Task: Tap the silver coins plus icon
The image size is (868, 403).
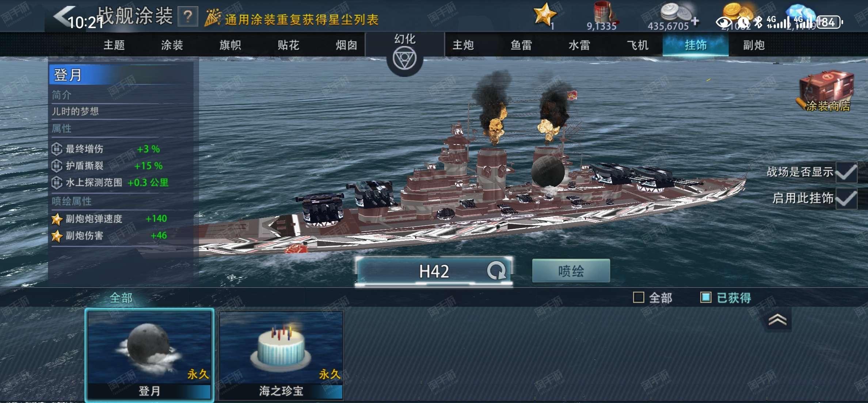Action: (x=695, y=21)
